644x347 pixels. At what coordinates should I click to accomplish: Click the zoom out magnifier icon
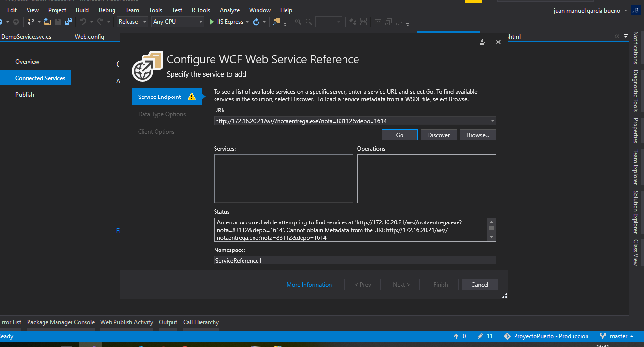(309, 22)
